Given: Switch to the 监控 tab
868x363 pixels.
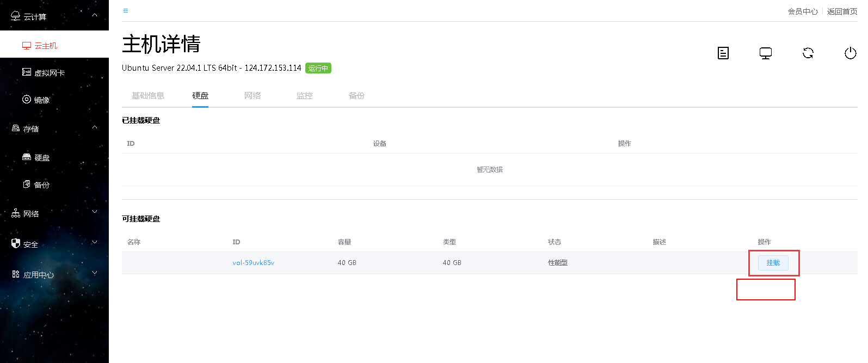Looking at the screenshot, I should [x=304, y=96].
